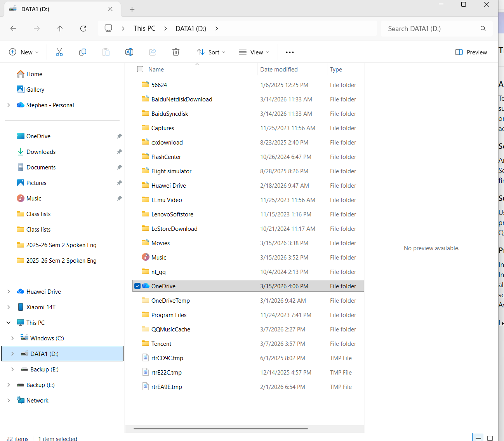
Task: Select the LenovoSoftstore folder
Action: pos(248,214)
